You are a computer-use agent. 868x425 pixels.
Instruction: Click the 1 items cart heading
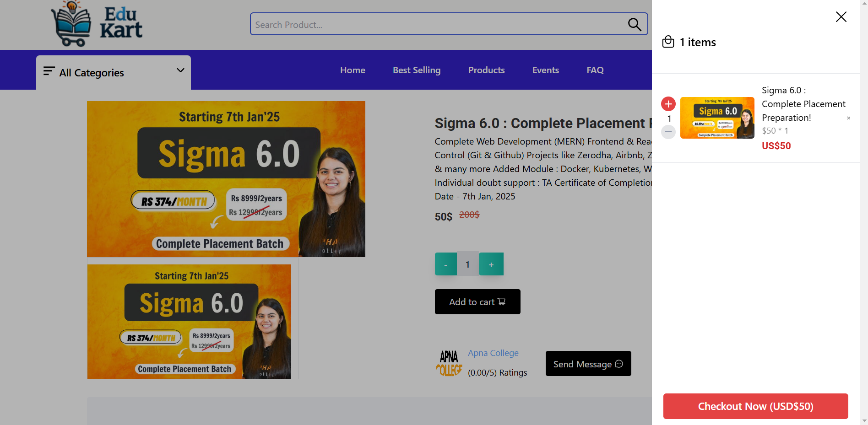click(x=698, y=43)
